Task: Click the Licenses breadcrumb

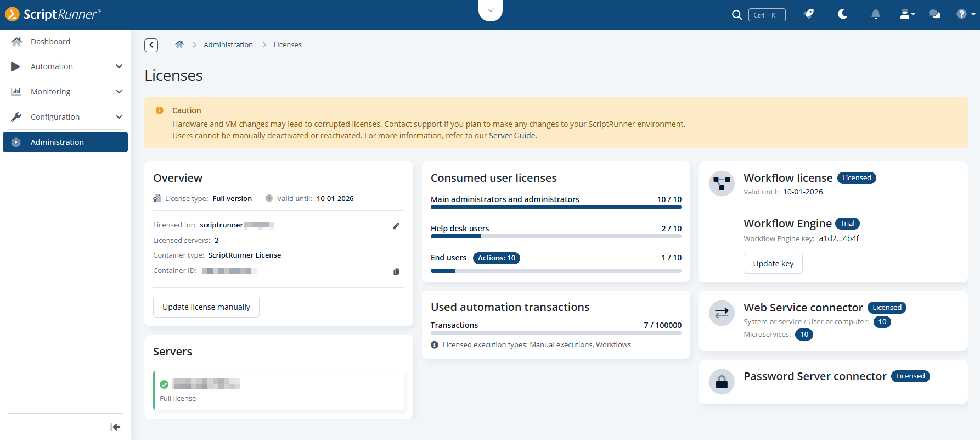Action: point(288,45)
